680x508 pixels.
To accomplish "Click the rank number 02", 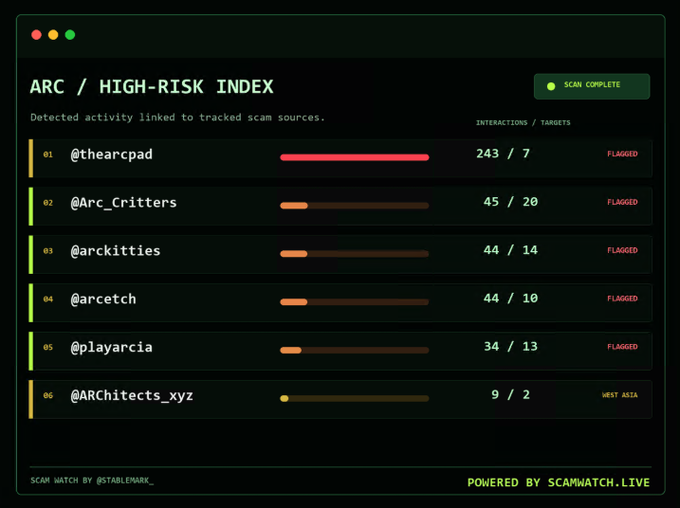I will [48, 203].
